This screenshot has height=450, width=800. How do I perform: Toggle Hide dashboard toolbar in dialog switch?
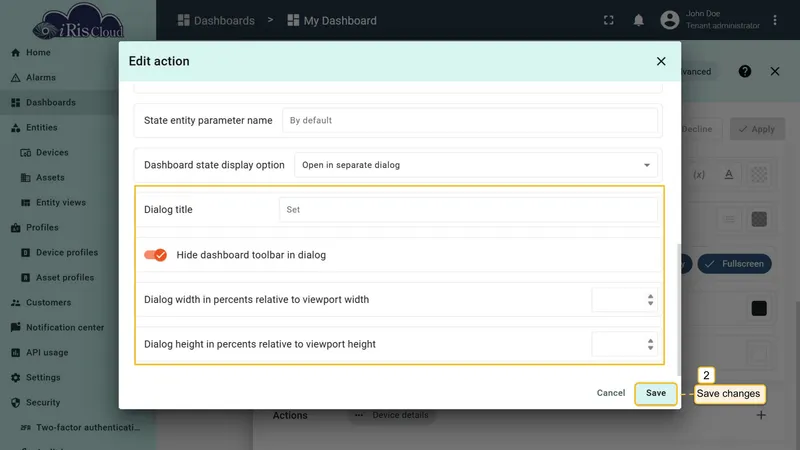(155, 255)
